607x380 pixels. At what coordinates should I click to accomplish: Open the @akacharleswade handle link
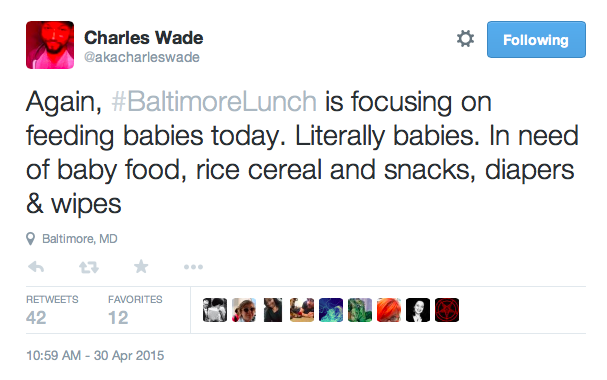click(x=142, y=57)
